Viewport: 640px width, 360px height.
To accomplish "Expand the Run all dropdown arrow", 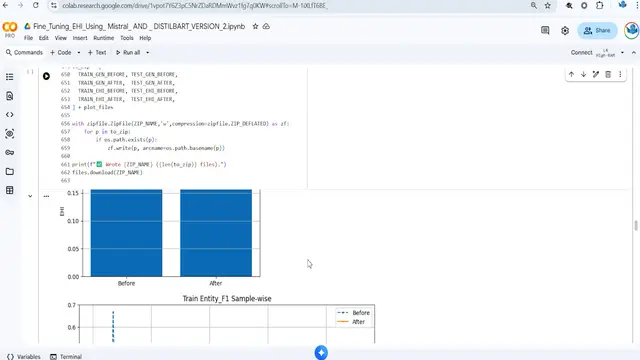I will tap(147, 53).
